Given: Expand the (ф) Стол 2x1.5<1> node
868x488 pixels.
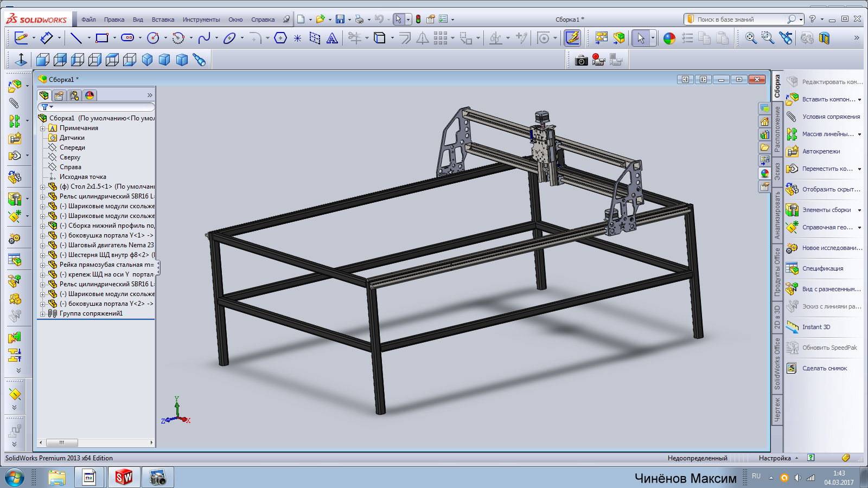Looking at the screenshot, I should click(x=43, y=187).
